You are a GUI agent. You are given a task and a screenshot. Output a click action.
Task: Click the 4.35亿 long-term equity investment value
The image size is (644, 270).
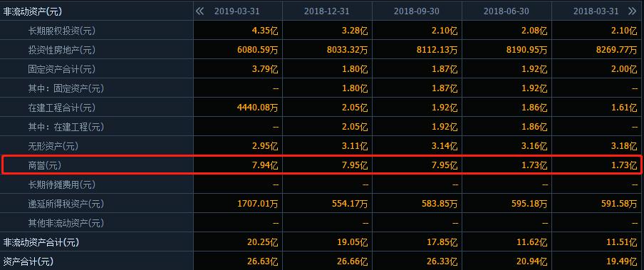pos(264,31)
